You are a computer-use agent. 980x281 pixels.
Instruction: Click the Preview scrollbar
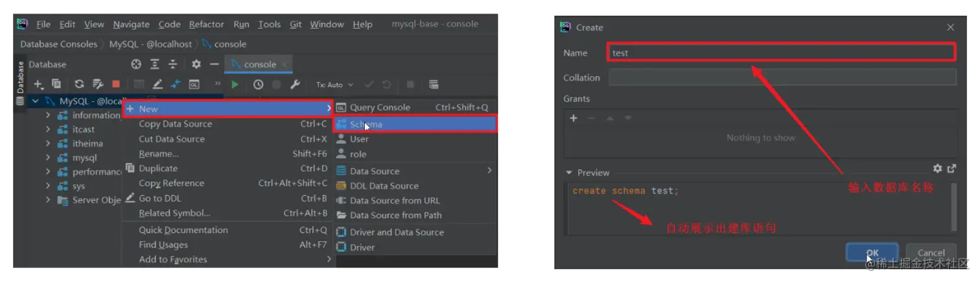[953, 206]
